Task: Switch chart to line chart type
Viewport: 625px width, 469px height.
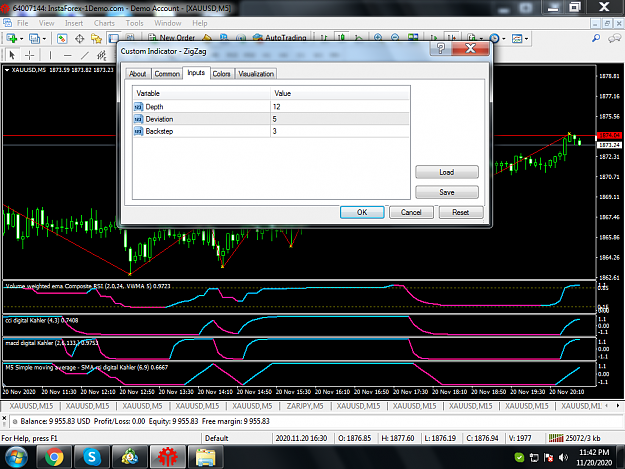Action: click(359, 38)
